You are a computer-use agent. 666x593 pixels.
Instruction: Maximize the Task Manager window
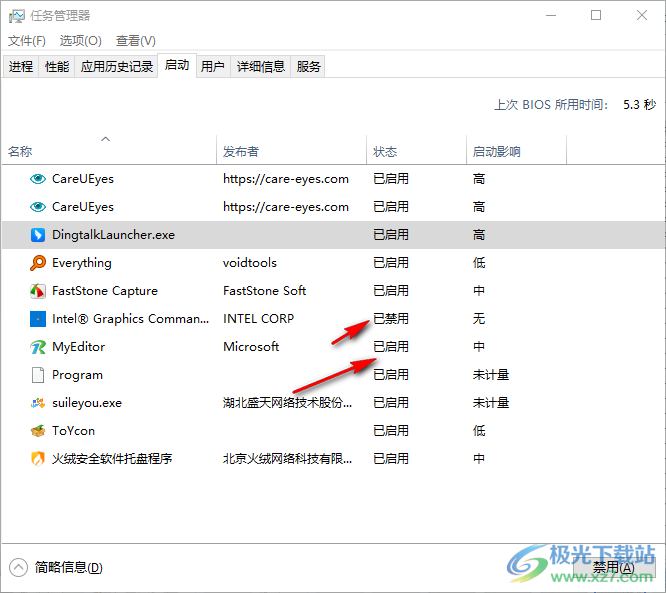[596, 15]
